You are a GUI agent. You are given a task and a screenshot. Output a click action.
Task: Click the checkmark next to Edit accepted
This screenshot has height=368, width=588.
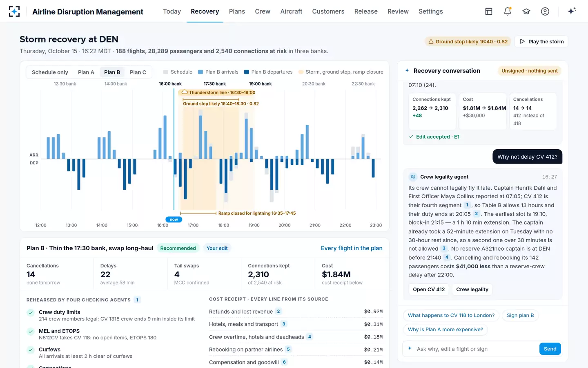click(411, 137)
